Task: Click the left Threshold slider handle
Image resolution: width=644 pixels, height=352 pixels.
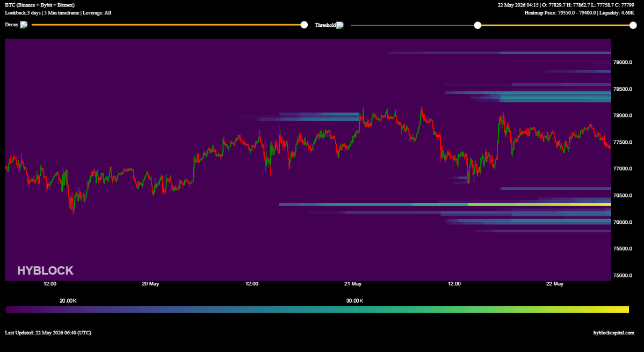Action: [x=477, y=25]
